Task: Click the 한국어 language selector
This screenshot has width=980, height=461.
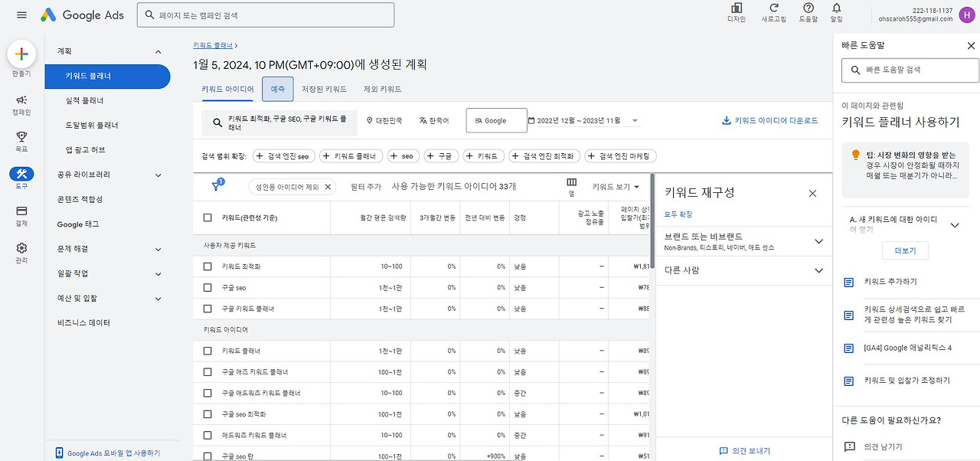Action: (434, 121)
